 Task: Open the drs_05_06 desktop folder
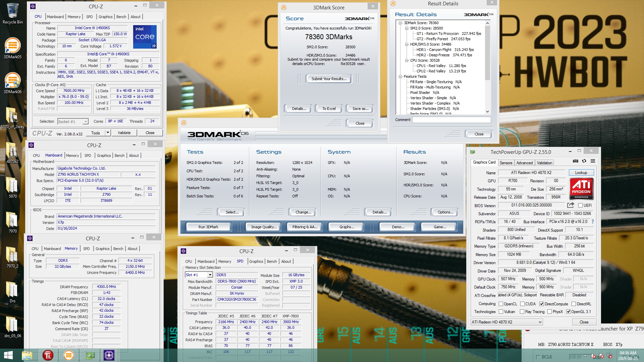[12, 327]
